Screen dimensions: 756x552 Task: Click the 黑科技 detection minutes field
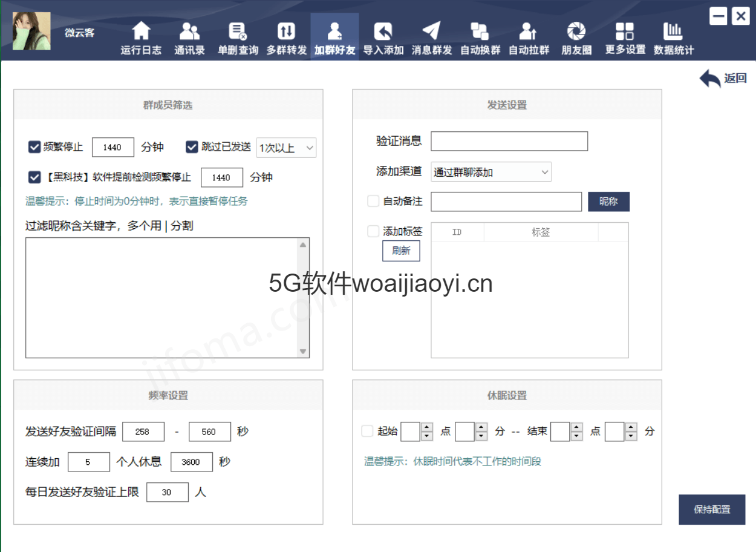coord(222,177)
